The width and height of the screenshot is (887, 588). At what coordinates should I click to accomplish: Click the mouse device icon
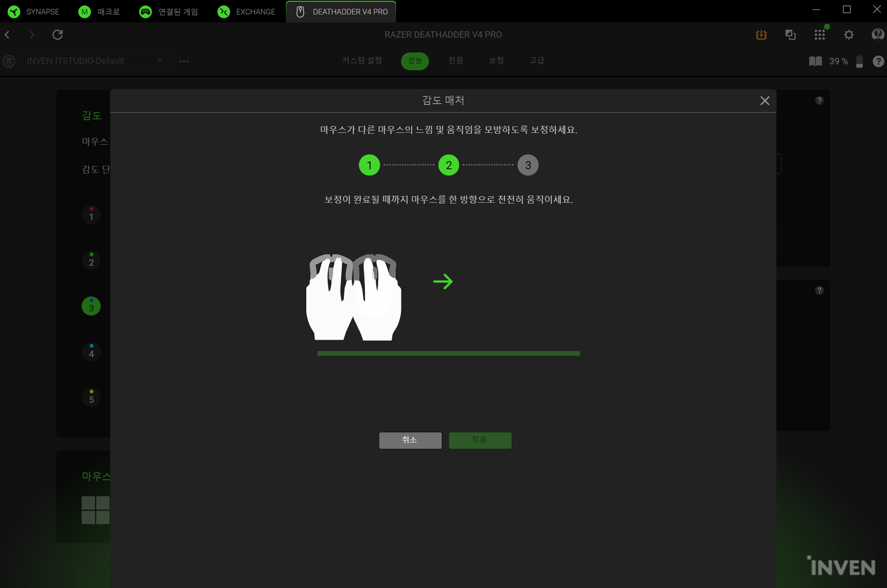click(x=300, y=12)
